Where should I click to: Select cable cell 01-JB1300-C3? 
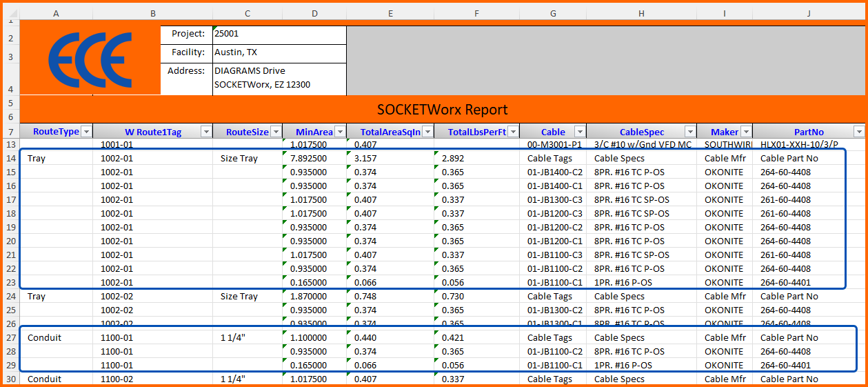[x=554, y=200]
